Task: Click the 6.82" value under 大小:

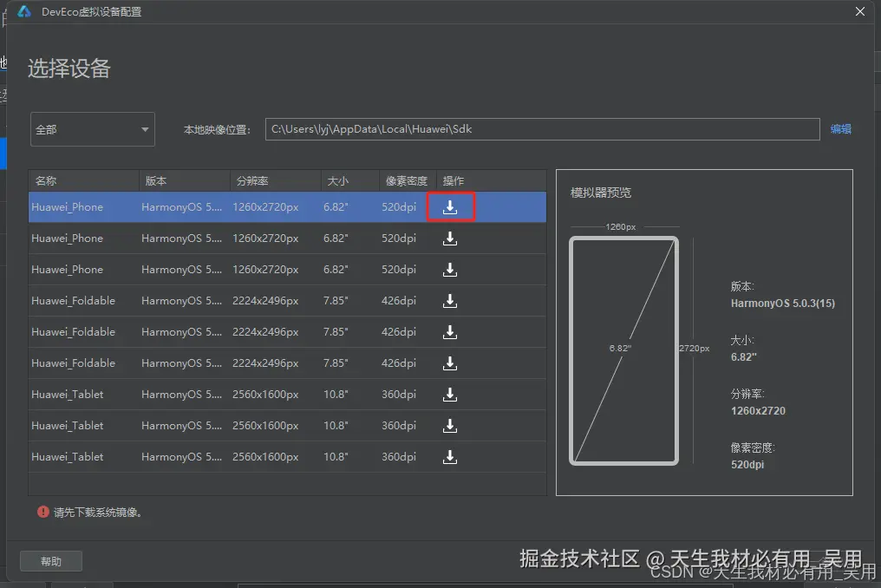Action: click(x=743, y=357)
